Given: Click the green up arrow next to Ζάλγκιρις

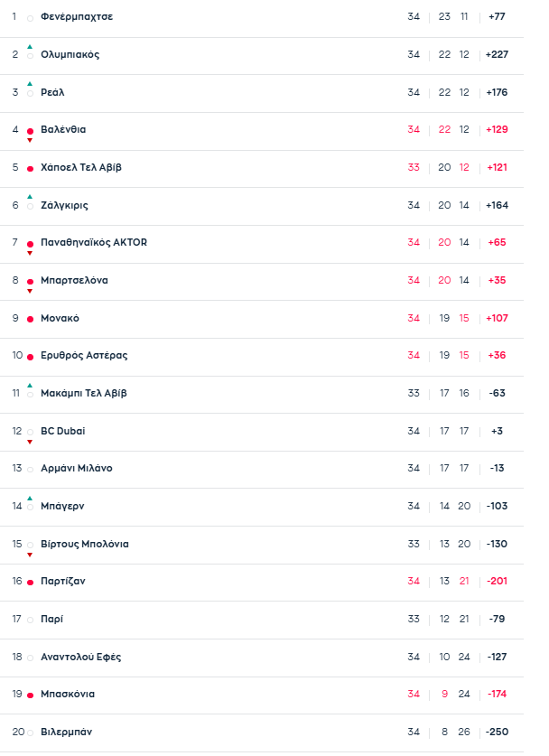Looking at the screenshot, I should 30,197.
